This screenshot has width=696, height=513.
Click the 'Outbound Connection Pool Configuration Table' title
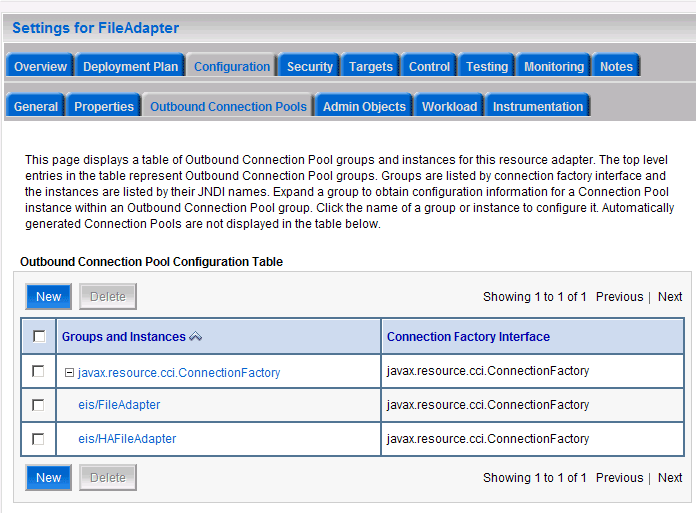151,262
